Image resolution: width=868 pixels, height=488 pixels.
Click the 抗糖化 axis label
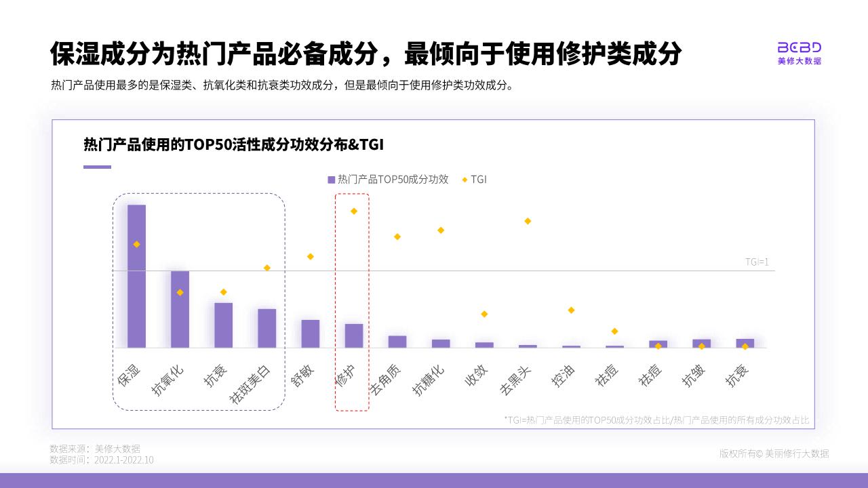(x=428, y=380)
